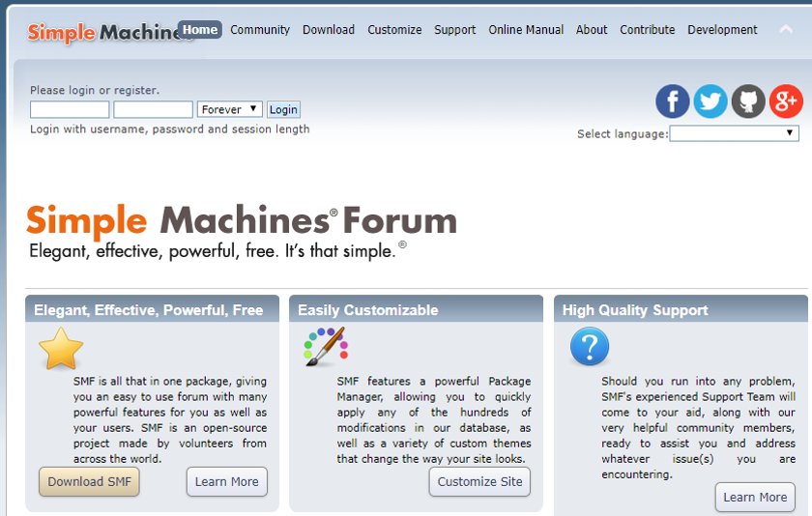Click the Download SMF button
The image size is (812, 516).
click(x=89, y=481)
